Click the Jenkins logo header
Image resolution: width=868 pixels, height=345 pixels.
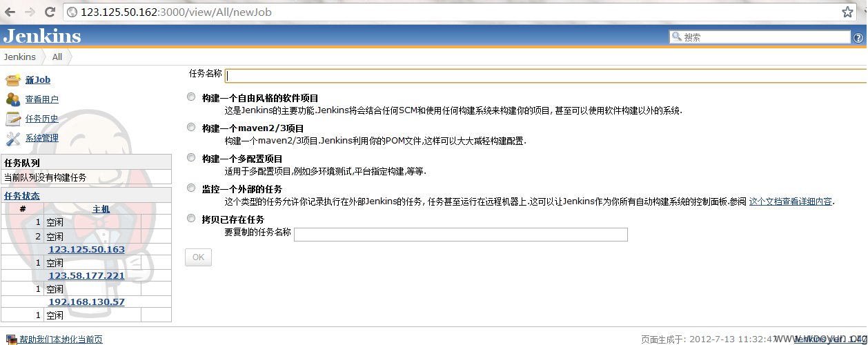click(42, 37)
